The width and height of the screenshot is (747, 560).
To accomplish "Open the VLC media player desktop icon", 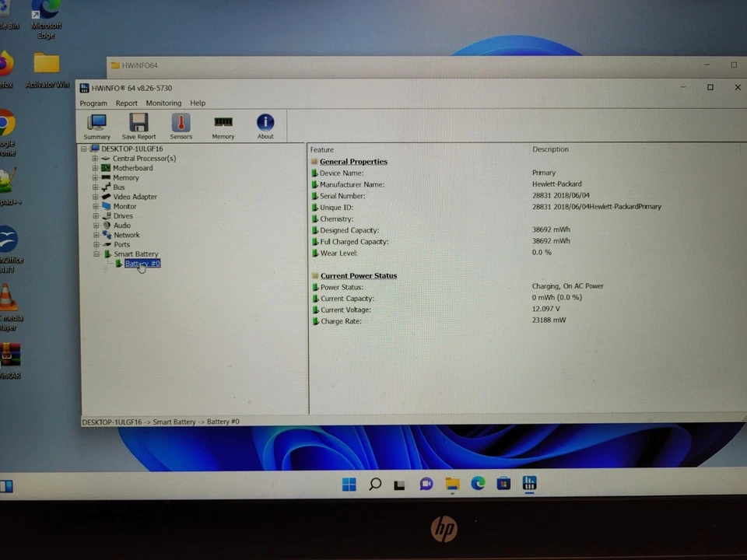I will [9, 307].
